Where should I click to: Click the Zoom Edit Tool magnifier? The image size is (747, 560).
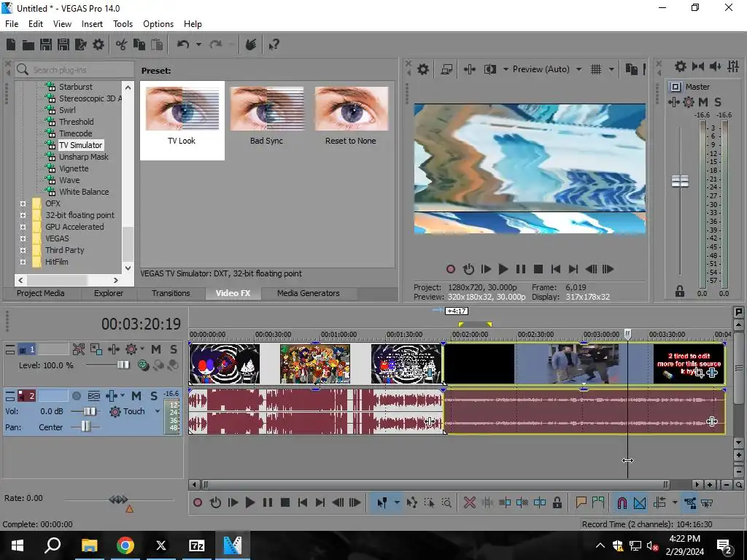coord(446,502)
